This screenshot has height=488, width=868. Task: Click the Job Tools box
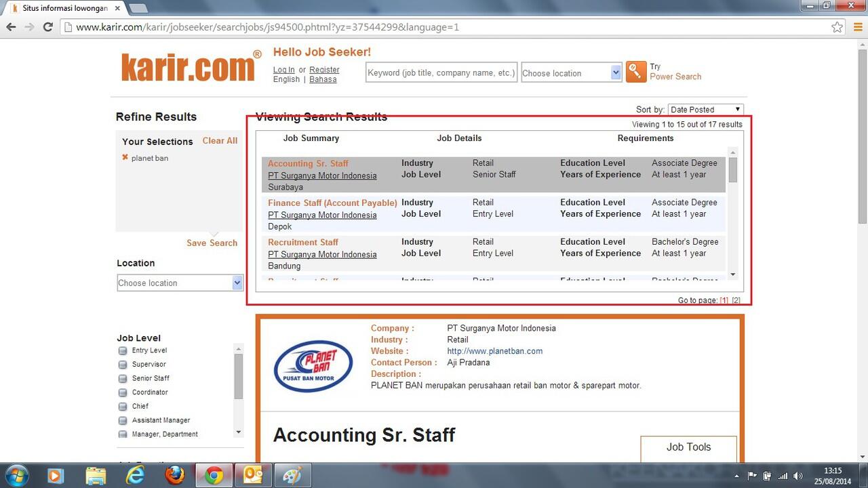[x=688, y=447]
